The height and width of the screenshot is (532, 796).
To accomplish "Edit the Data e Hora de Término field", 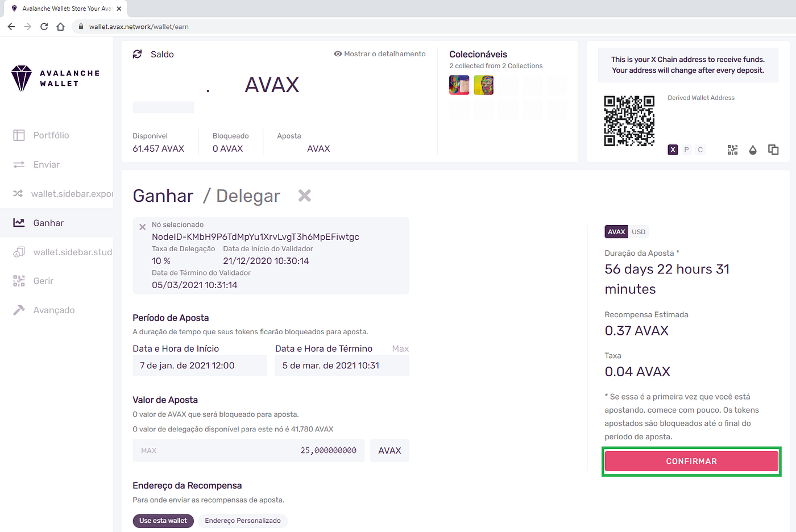I will coord(342,365).
